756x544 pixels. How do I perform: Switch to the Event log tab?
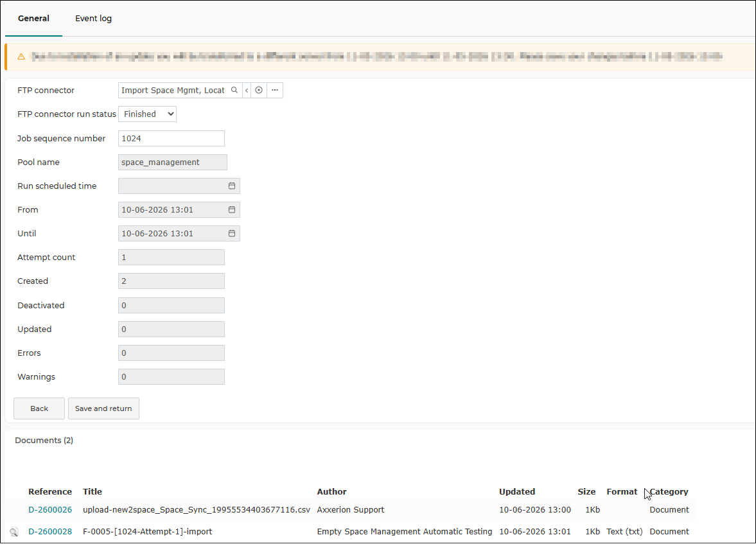[x=94, y=19]
